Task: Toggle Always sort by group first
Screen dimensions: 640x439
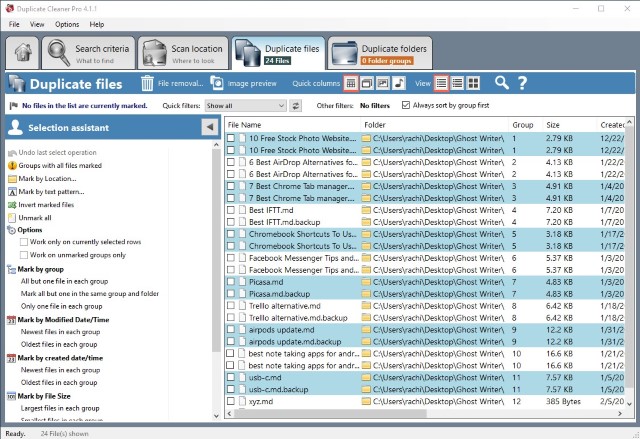Action: coord(406,105)
